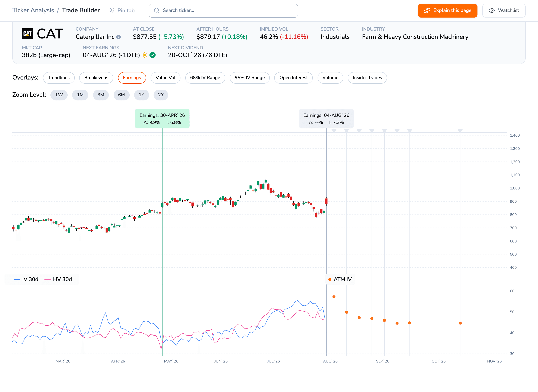Click Explain this page button
The image size is (538, 392).
click(448, 10)
